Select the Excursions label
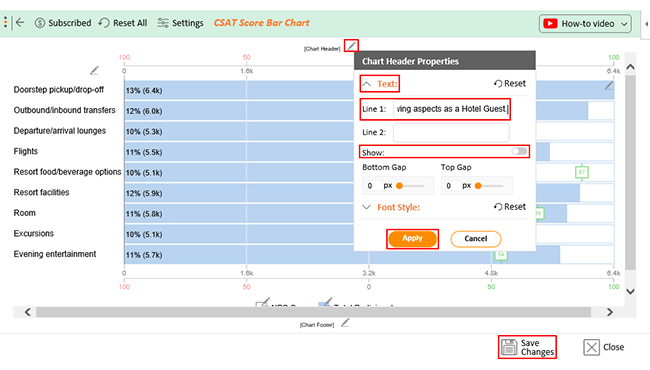The height and width of the screenshot is (370, 650). tap(34, 234)
